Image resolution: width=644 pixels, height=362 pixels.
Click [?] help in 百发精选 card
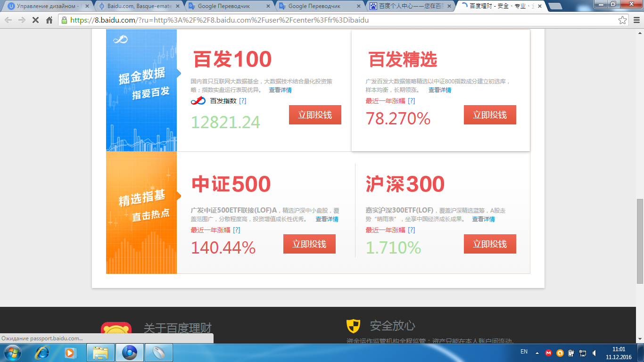(412, 101)
